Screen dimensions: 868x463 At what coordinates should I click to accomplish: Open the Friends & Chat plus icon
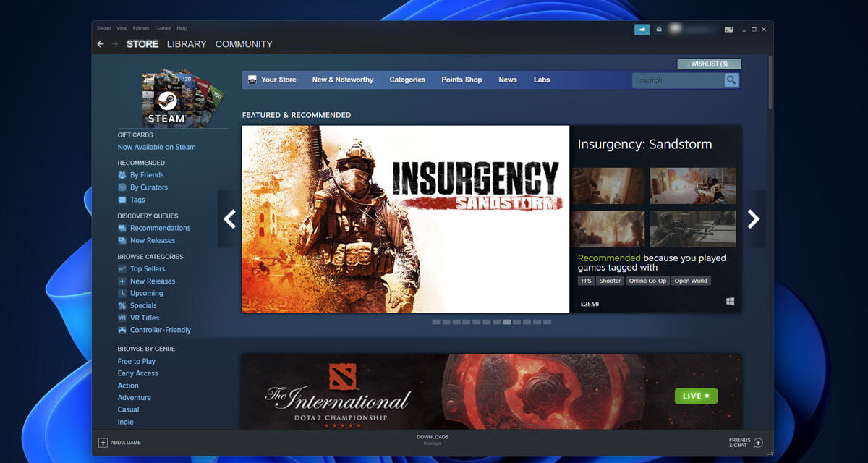758,443
